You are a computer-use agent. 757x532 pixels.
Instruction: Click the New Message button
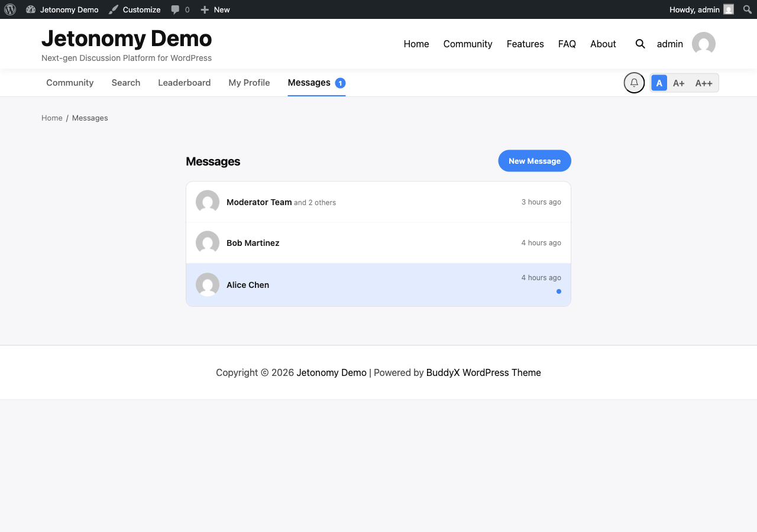click(x=534, y=161)
